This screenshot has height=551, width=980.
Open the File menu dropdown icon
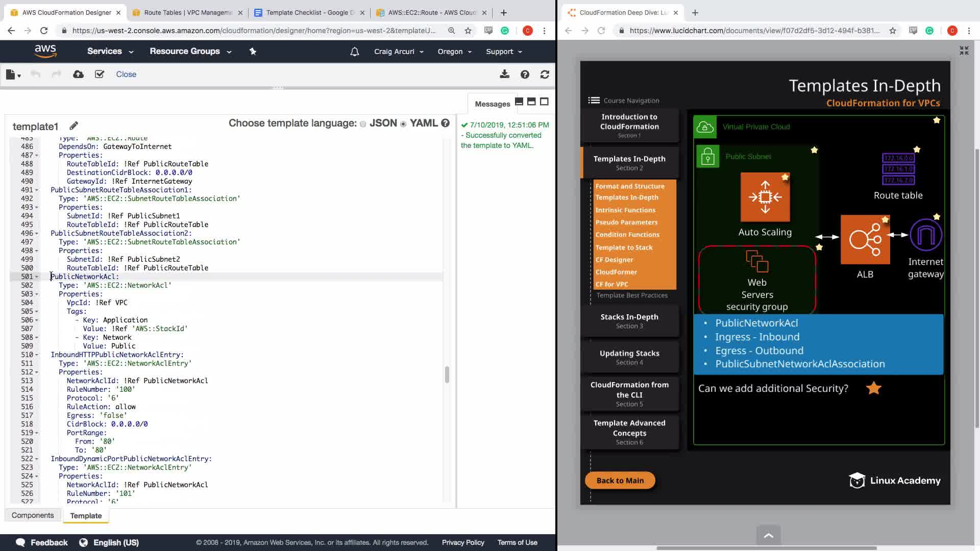click(13, 74)
